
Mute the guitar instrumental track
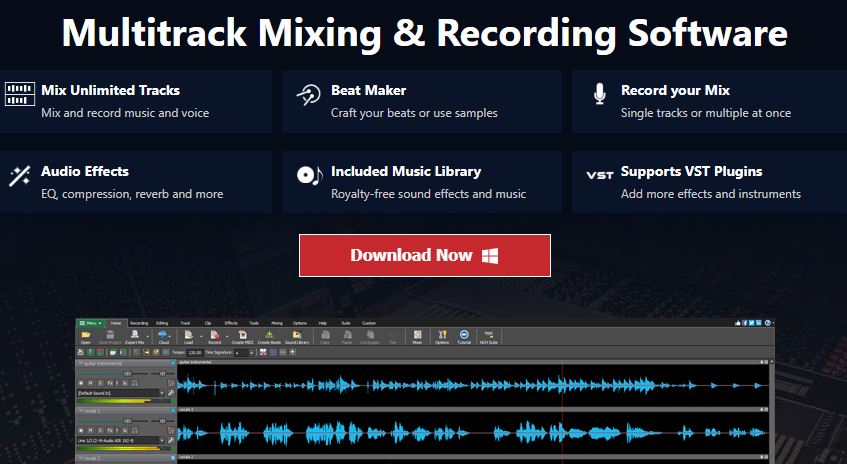click(x=91, y=383)
